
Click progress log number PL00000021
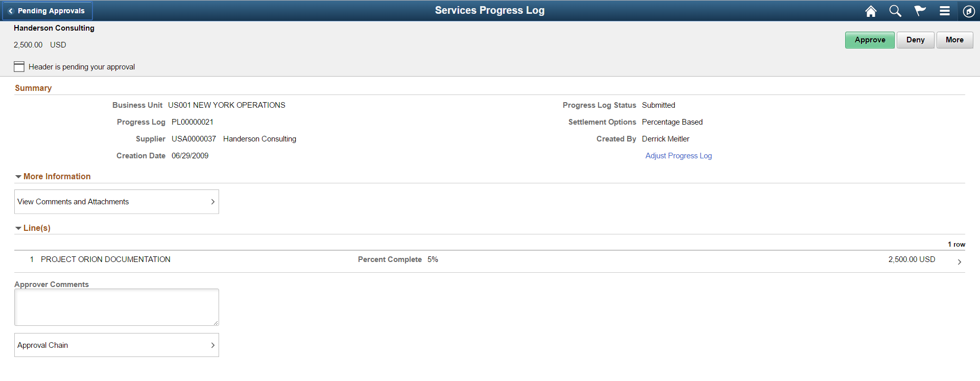(193, 122)
